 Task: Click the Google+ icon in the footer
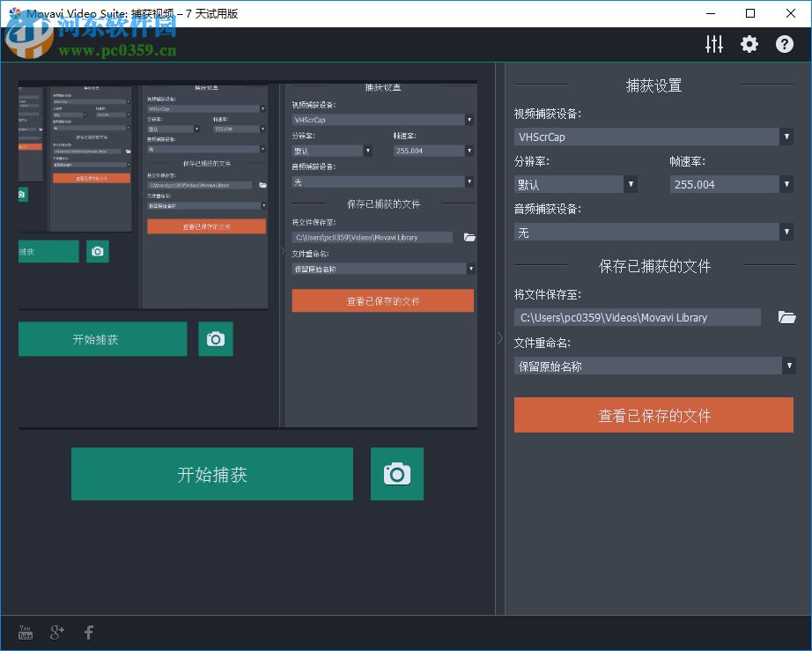pos(56,632)
